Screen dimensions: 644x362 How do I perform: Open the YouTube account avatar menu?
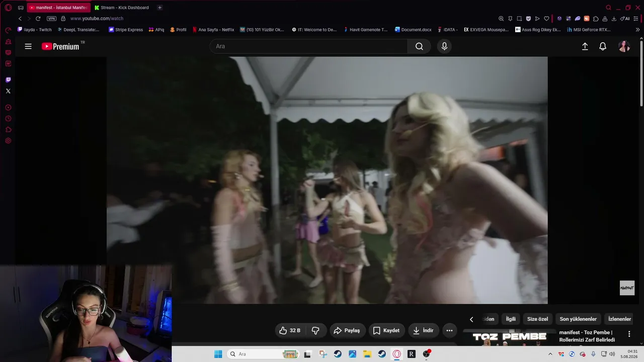(624, 46)
